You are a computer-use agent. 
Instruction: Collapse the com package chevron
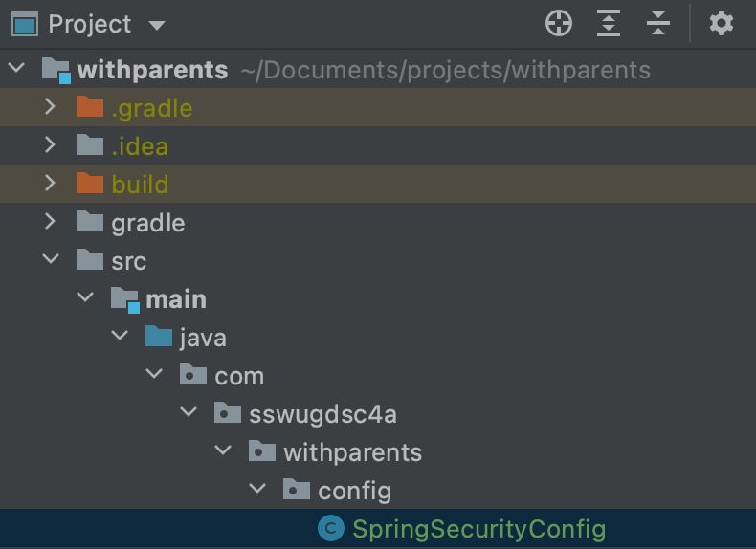point(154,374)
